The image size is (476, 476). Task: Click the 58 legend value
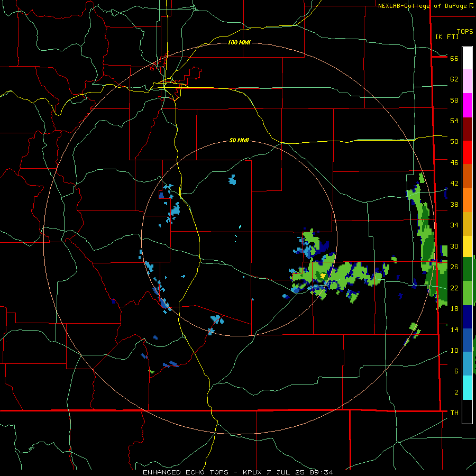(x=454, y=100)
